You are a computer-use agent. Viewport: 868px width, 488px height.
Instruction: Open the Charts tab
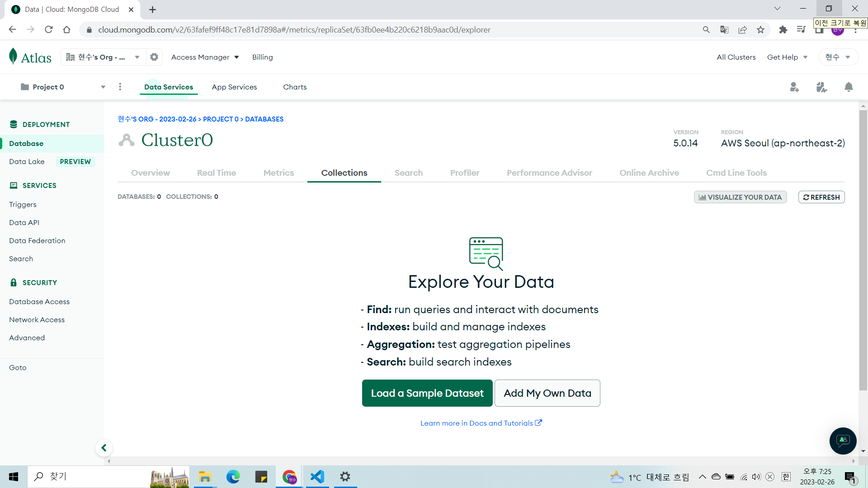point(295,87)
